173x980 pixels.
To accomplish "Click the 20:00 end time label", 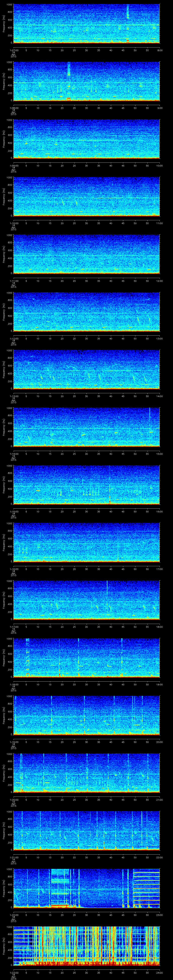I will click(x=159, y=742).
